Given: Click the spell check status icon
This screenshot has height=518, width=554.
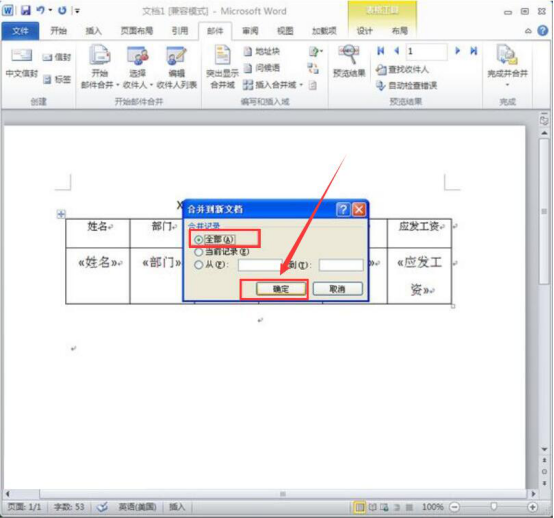Looking at the screenshot, I should click(x=102, y=507).
